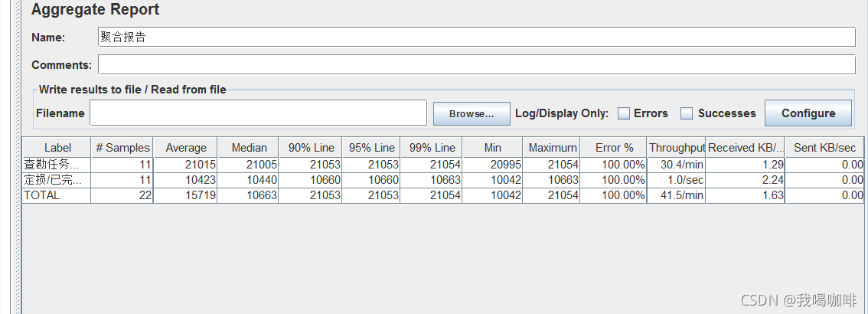Screen dimensions: 868x314
Task: Sort by Received KB/sec column header
Action: click(x=746, y=148)
